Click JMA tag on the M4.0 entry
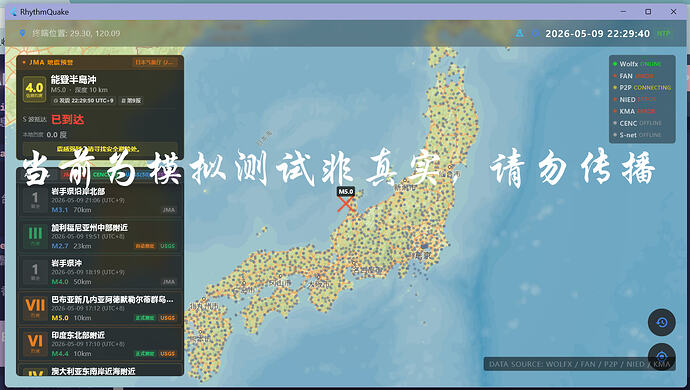Viewport: 690px width, 390px height. point(169,282)
